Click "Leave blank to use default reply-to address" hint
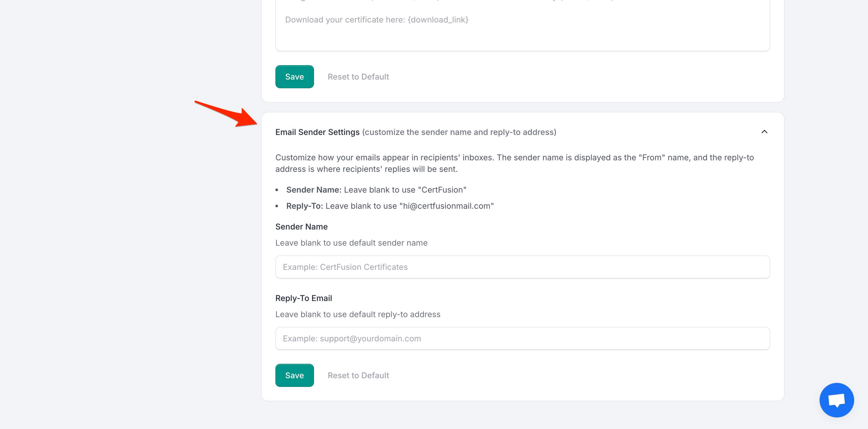The width and height of the screenshot is (868, 429). tap(358, 315)
